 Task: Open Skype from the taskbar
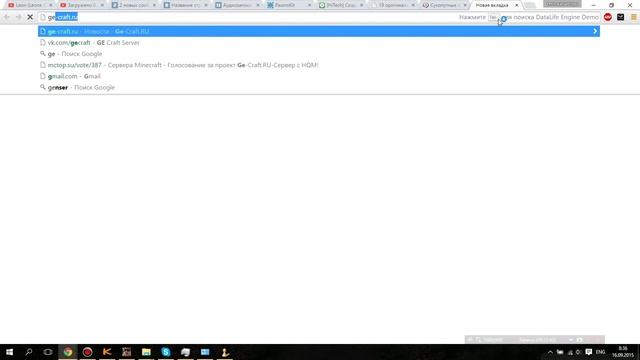coord(166,352)
